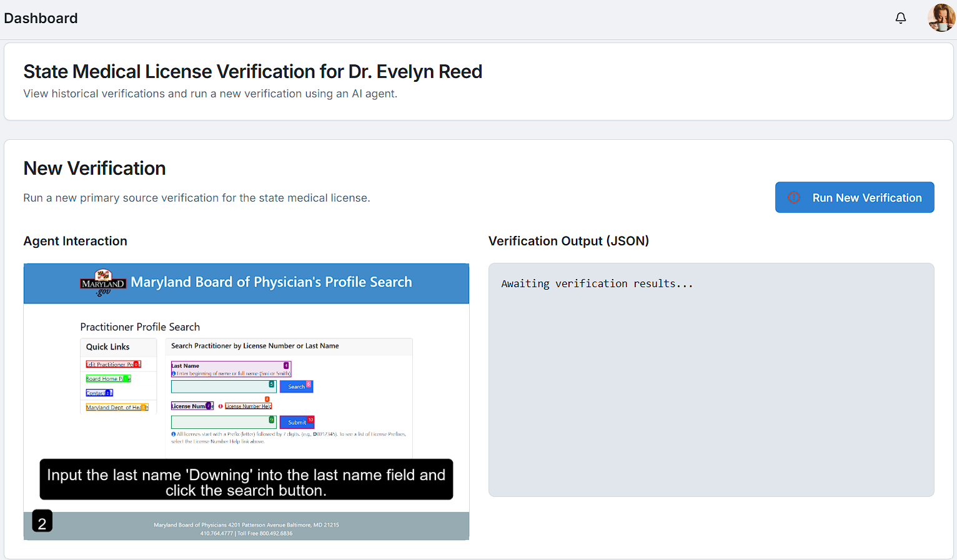Open the user profile avatar
The image size is (957, 560).
(941, 18)
